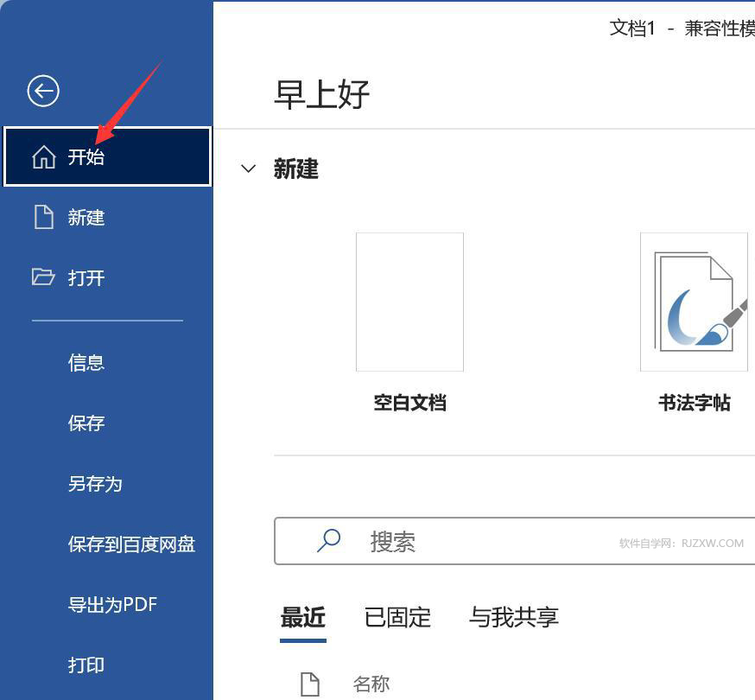Select 信息 from the sidebar menu

click(86, 362)
